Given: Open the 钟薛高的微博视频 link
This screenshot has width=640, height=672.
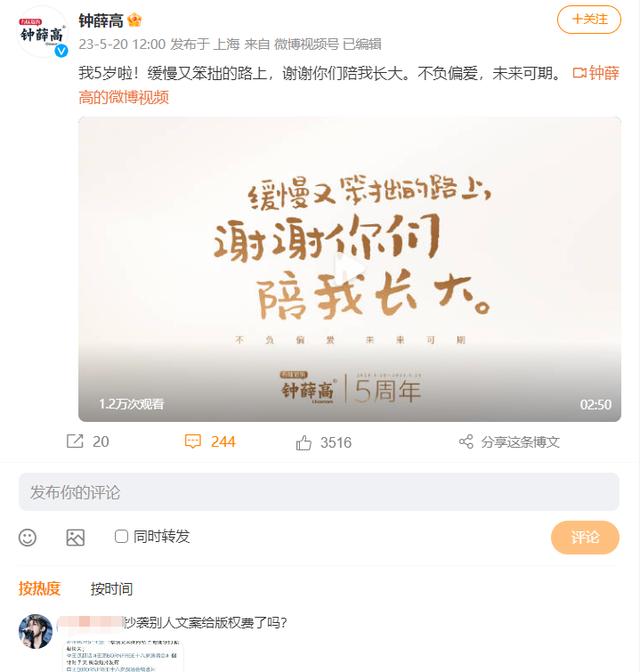Looking at the screenshot, I should point(349,85).
